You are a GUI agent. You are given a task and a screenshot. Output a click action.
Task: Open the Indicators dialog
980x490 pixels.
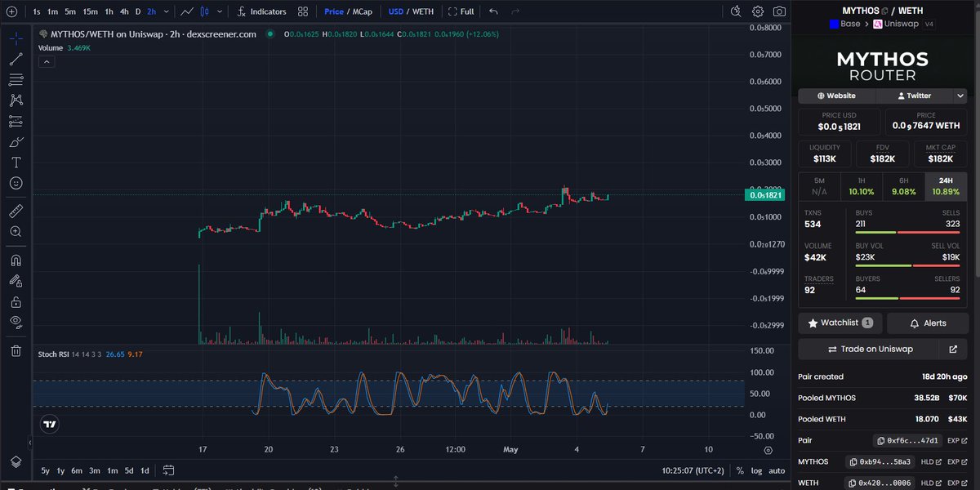click(x=262, y=11)
